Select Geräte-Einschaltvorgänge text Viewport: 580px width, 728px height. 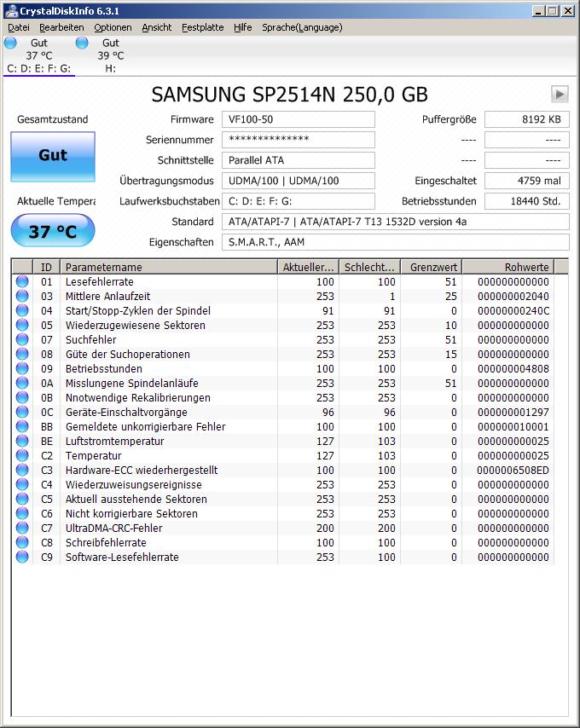[x=126, y=413]
